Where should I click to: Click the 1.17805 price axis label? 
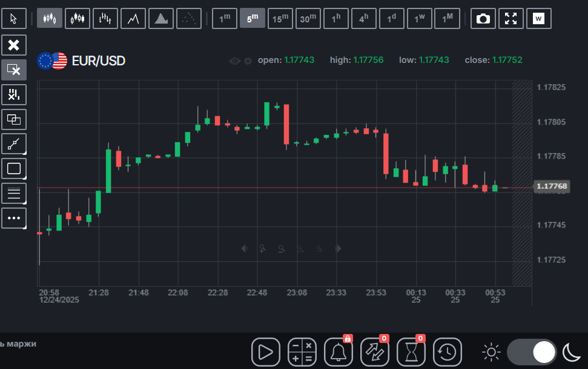tap(551, 122)
